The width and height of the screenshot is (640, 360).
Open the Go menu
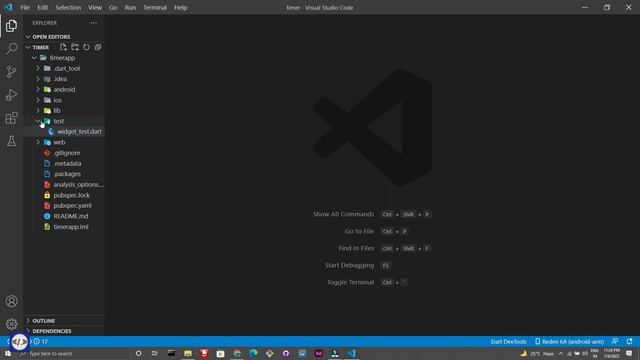click(113, 7)
